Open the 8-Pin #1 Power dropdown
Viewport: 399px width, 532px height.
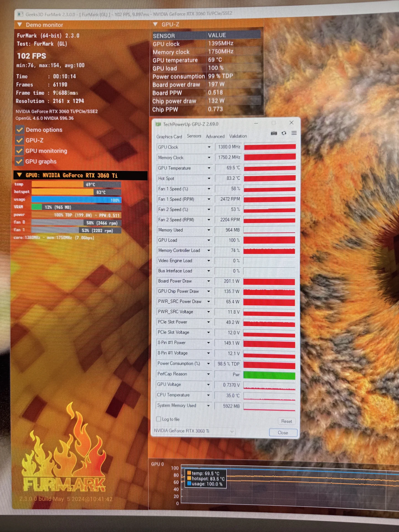pos(209,343)
